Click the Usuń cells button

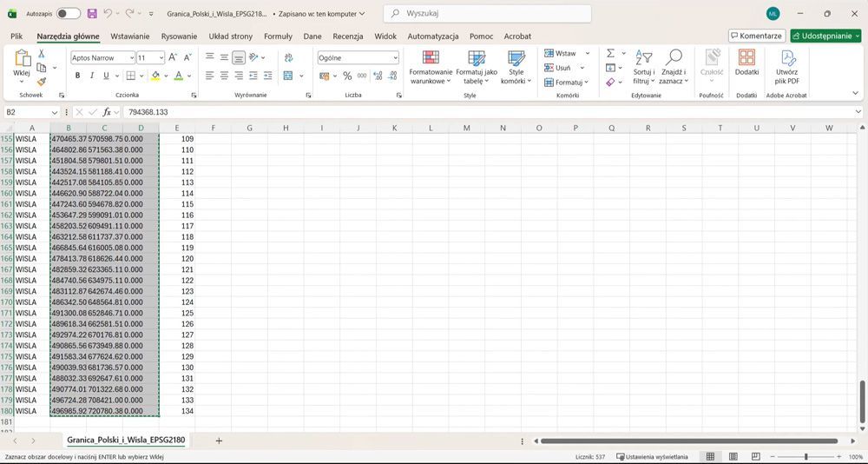(558, 68)
